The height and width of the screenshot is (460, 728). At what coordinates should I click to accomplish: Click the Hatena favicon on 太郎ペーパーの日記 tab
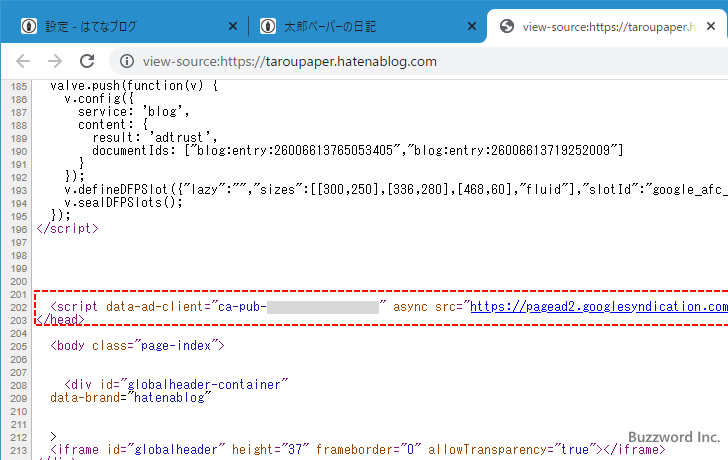pos(268,26)
